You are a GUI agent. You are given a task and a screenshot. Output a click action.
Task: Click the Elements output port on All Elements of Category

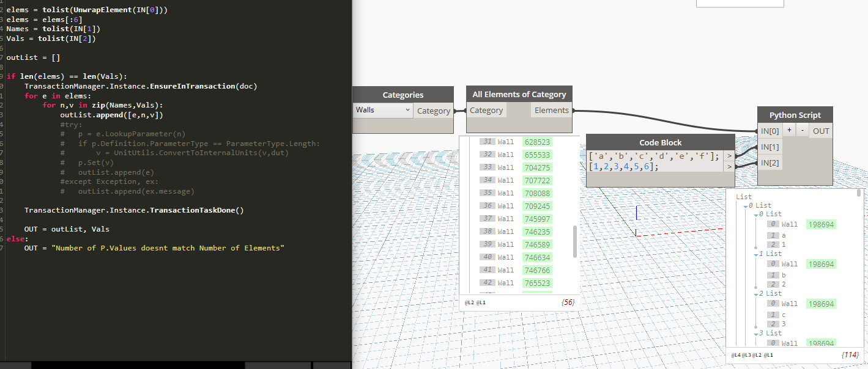551,110
